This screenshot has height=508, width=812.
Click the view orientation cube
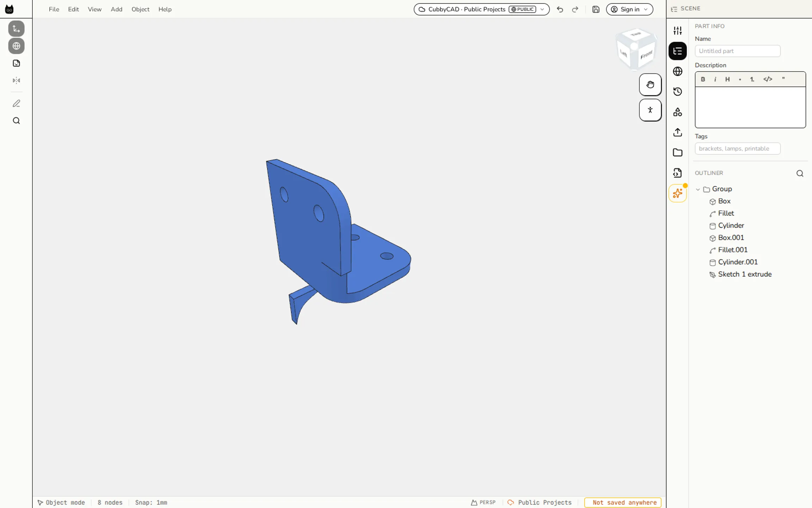(x=637, y=49)
